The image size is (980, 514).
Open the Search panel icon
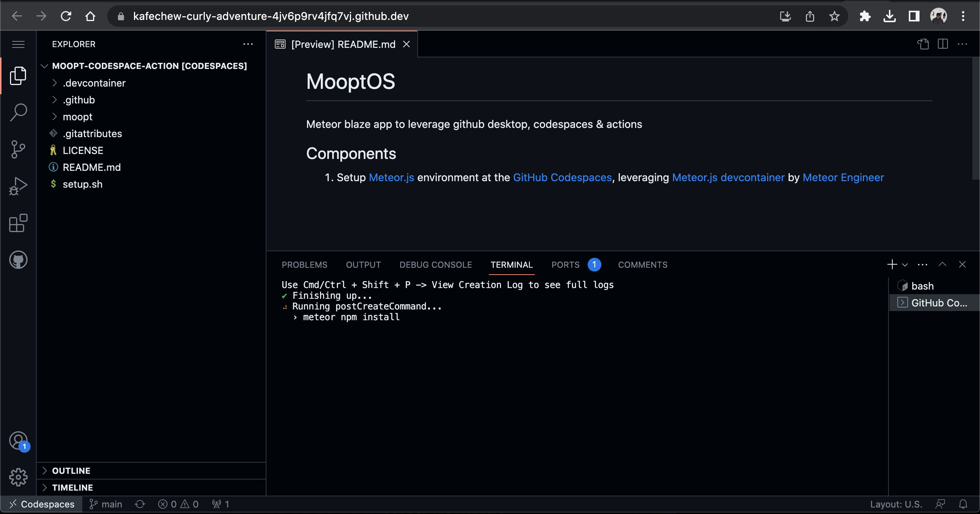18,112
